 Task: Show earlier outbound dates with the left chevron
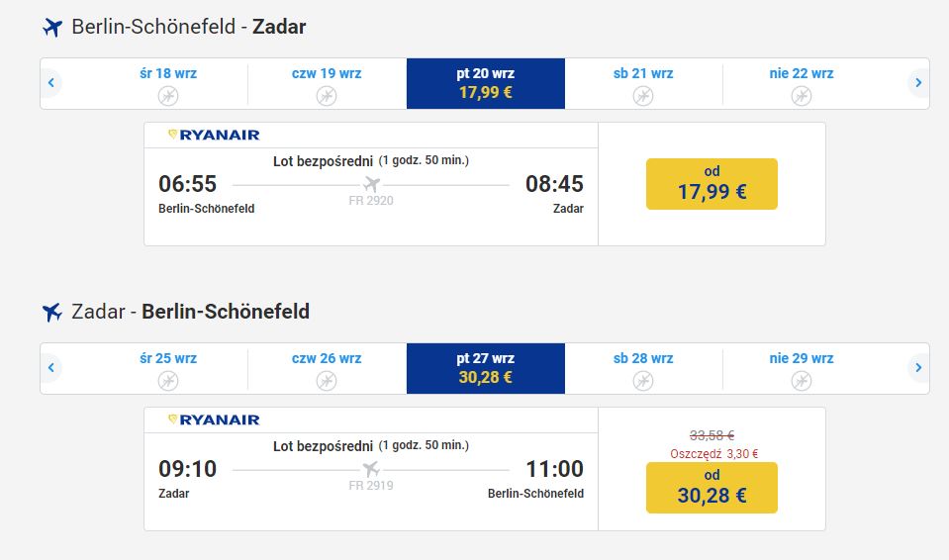[51, 82]
